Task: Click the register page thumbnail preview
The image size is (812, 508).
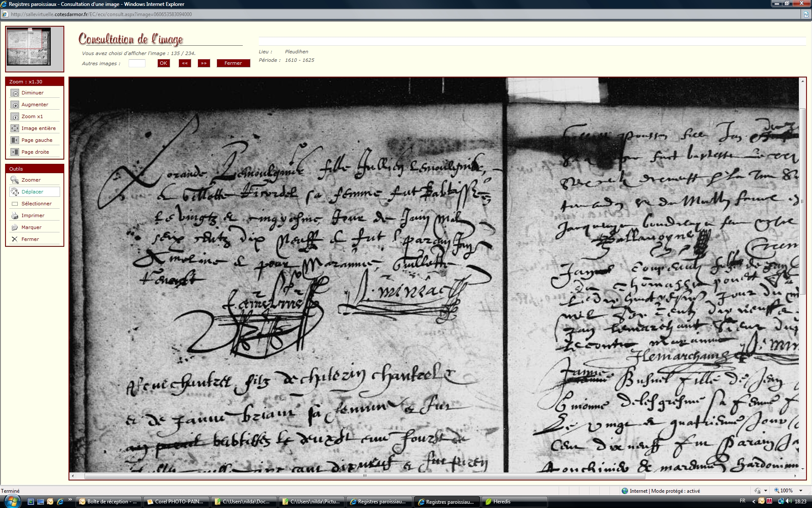Action: pyautogui.click(x=29, y=47)
